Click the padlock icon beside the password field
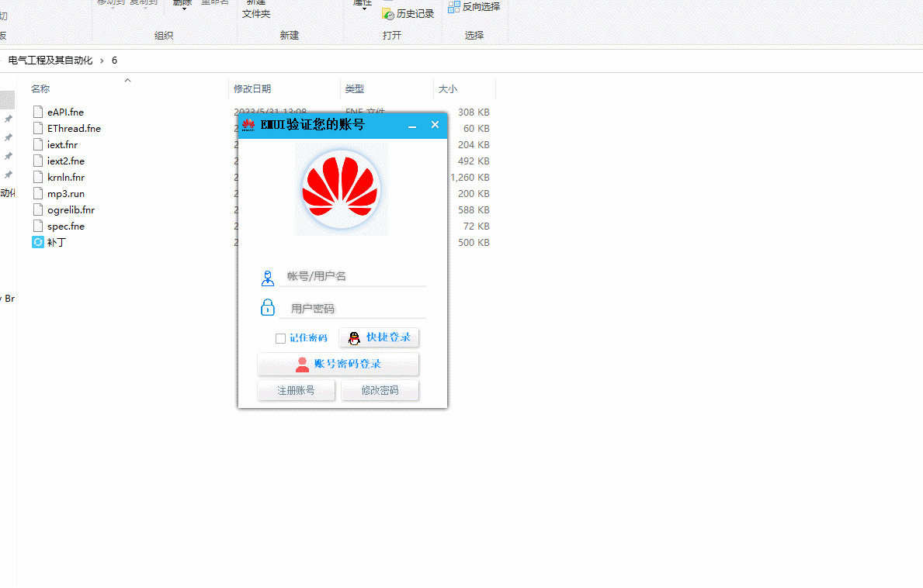The image size is (923, 588). point(267,306)
